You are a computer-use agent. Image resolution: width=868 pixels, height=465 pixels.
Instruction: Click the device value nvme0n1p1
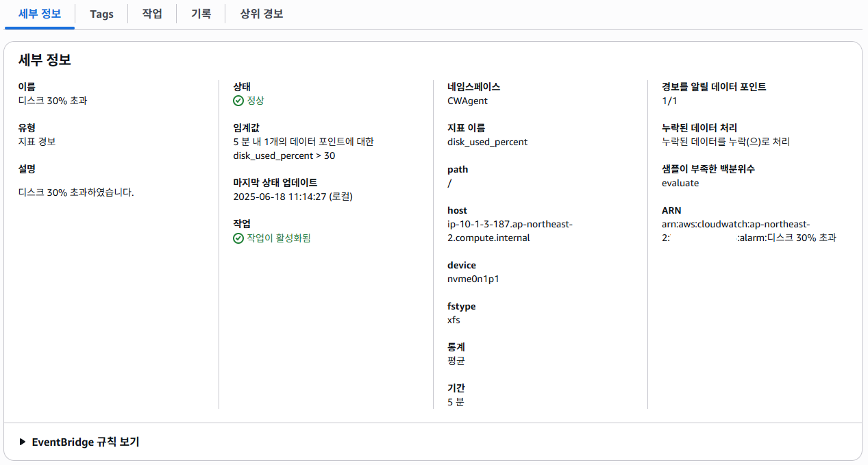click(473, 279)
